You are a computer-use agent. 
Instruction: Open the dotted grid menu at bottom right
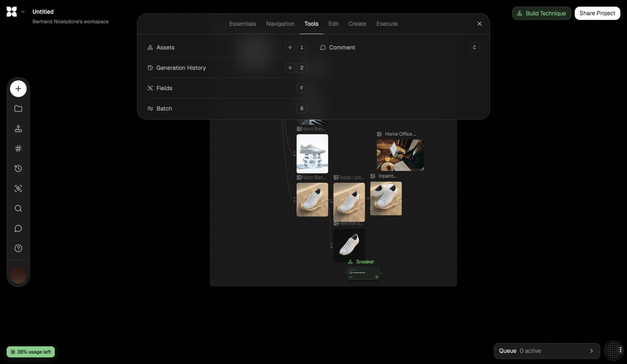point(614,351)
